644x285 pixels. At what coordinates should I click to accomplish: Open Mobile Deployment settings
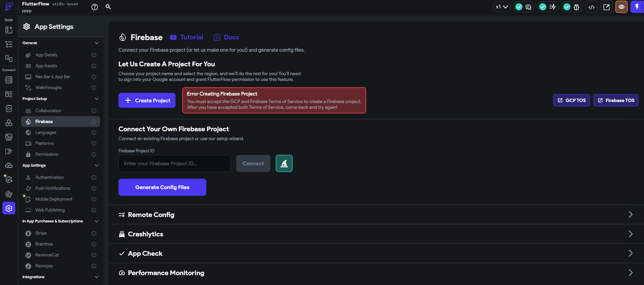coord(61,199)
